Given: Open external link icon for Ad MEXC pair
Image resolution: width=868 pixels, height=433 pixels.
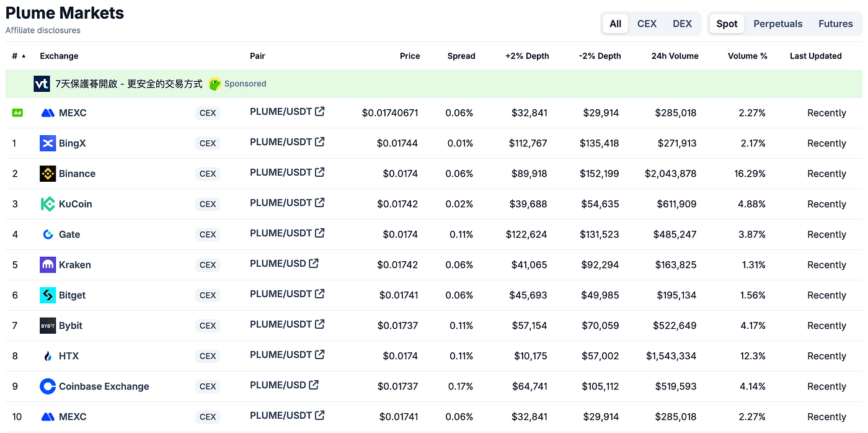Looking at the screenshot, I should (320, 111).
